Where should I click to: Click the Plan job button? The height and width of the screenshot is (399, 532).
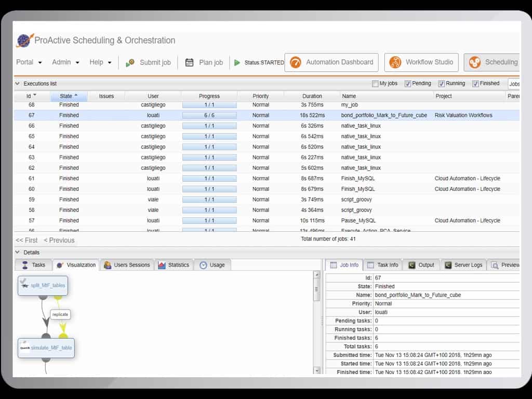[x=204, y=62]
